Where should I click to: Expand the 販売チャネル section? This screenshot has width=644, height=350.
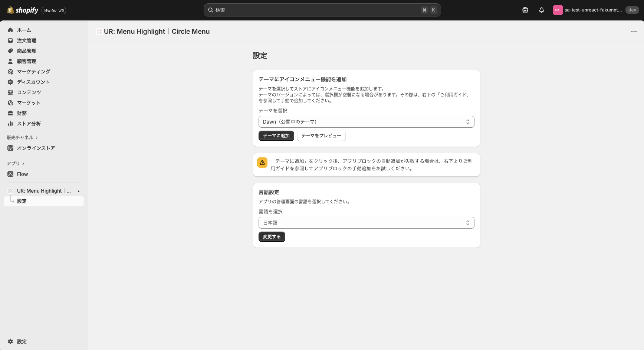pyautogui.click(x=22, y=138)
